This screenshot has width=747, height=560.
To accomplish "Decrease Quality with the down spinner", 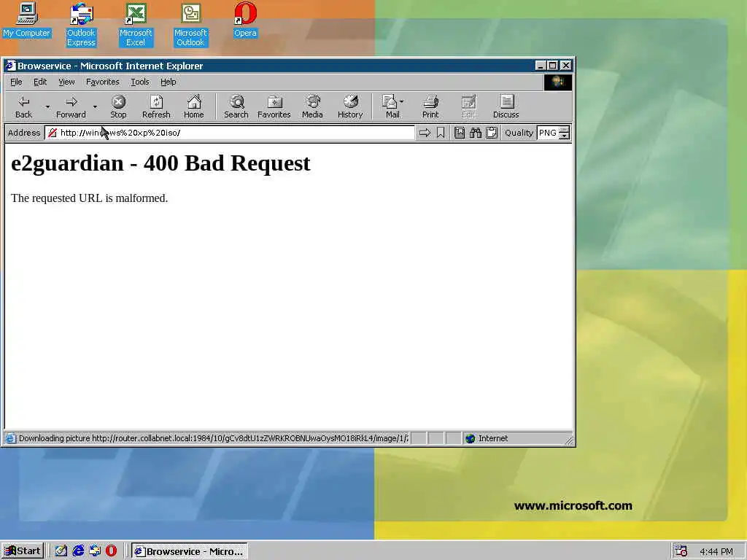I will pos(564,136).
